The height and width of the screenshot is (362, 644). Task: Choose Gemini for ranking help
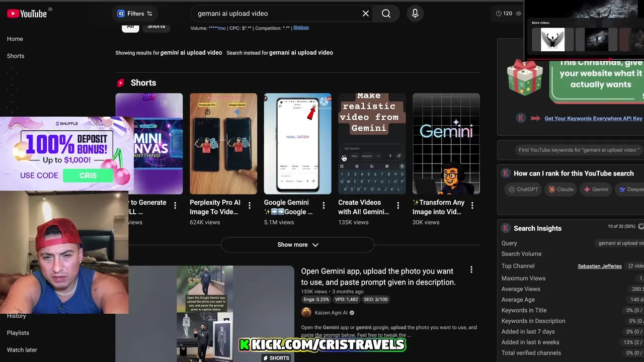[596, 190]
